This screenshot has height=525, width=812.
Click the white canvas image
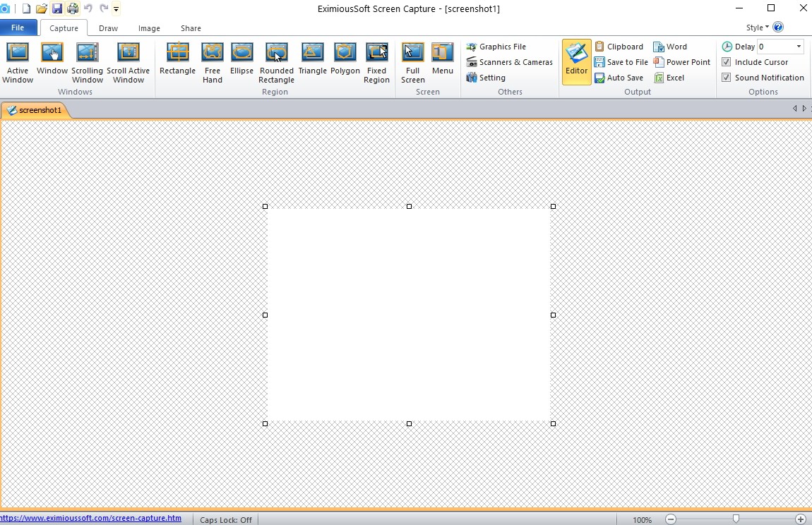click(409, 315)
